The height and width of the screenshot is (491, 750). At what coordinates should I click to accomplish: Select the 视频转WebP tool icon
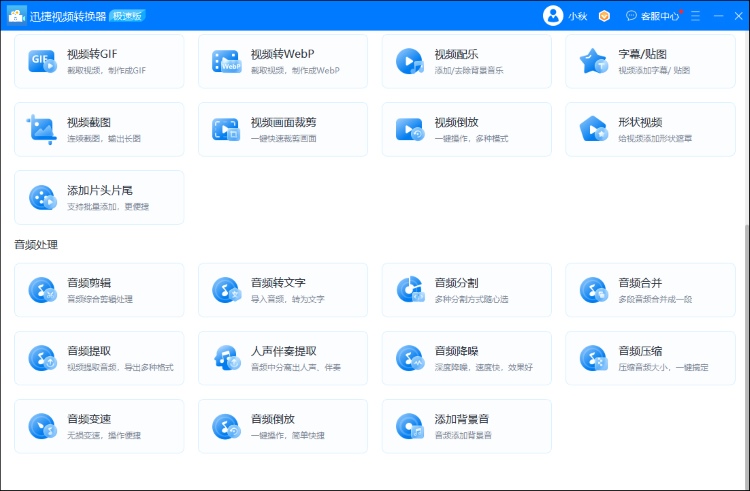tap(226, 61)
